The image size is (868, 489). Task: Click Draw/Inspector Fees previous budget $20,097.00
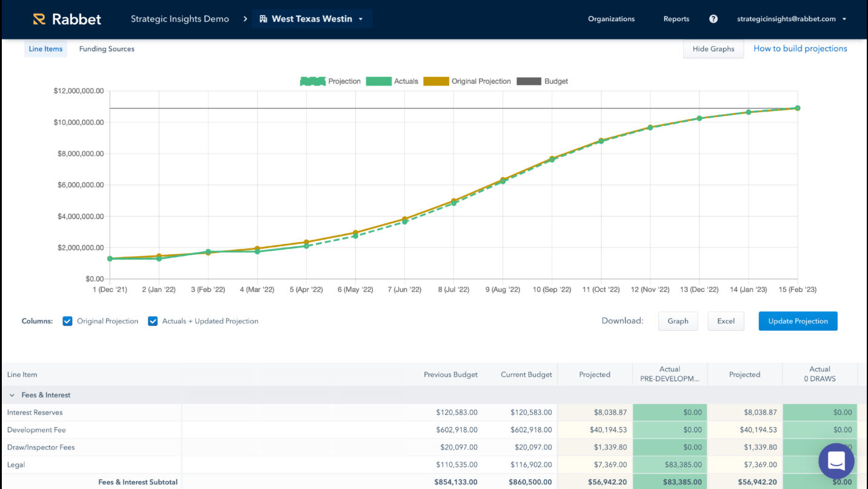point(459,447)
